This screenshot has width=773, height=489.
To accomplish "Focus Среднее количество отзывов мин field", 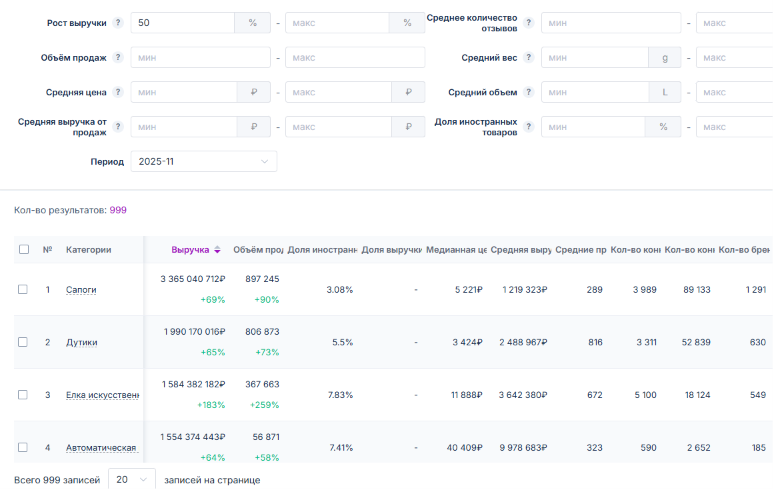I will click(x=611, y=23).
